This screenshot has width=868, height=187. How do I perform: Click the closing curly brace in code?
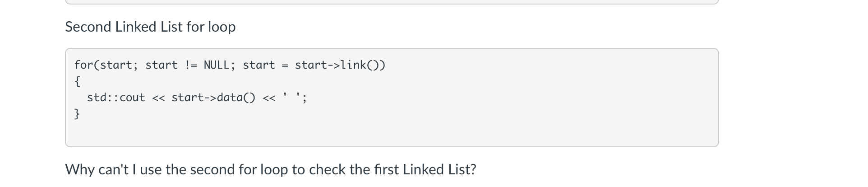click(x=77, y=114)
